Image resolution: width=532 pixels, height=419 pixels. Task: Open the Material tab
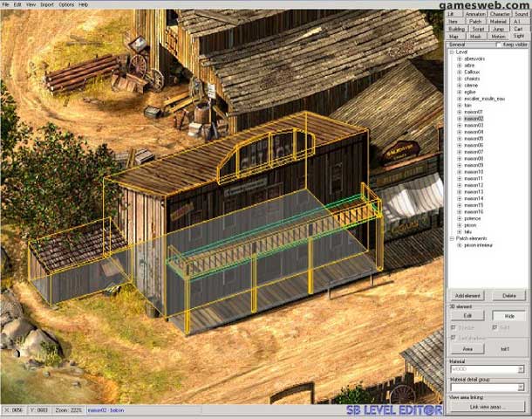(497, 21)
